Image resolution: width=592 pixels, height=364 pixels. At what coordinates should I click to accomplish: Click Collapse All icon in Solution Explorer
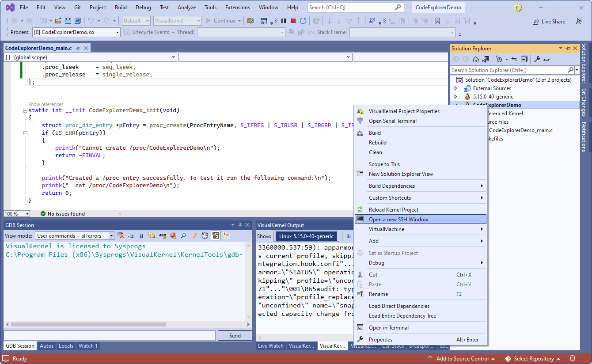pos(524,59)
